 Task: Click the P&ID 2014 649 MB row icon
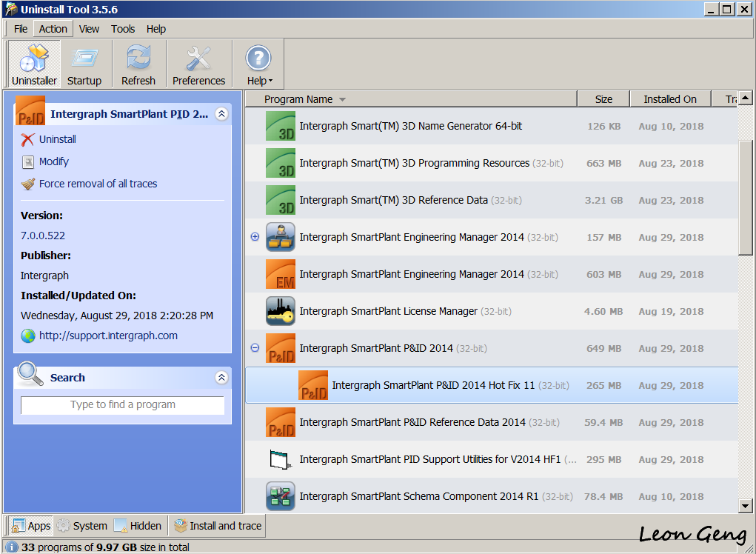281,349
